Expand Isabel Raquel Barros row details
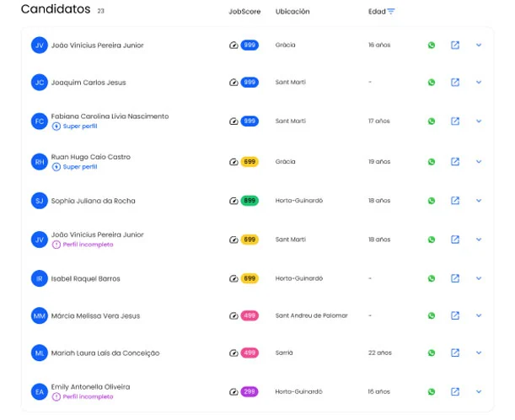This screenshot has width=515, height=420. [x=479, y=278]
